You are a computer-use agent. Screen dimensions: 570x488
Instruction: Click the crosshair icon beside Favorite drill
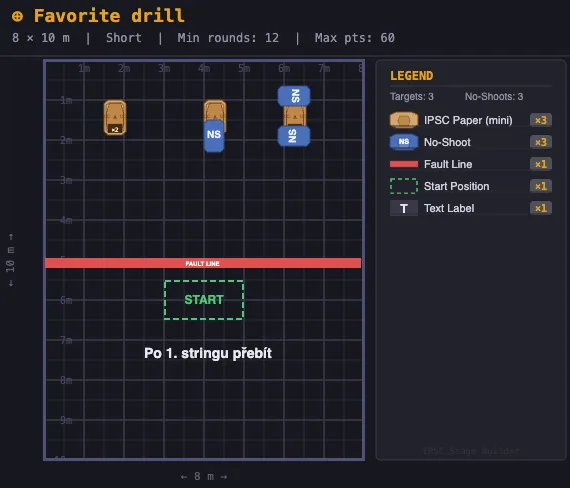(x=17, y=16)
